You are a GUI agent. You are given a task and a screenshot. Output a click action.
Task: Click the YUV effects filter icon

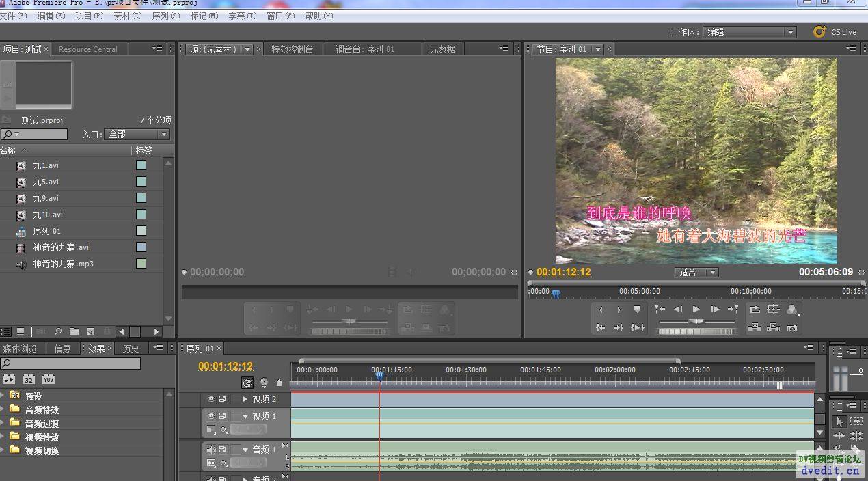49,380
